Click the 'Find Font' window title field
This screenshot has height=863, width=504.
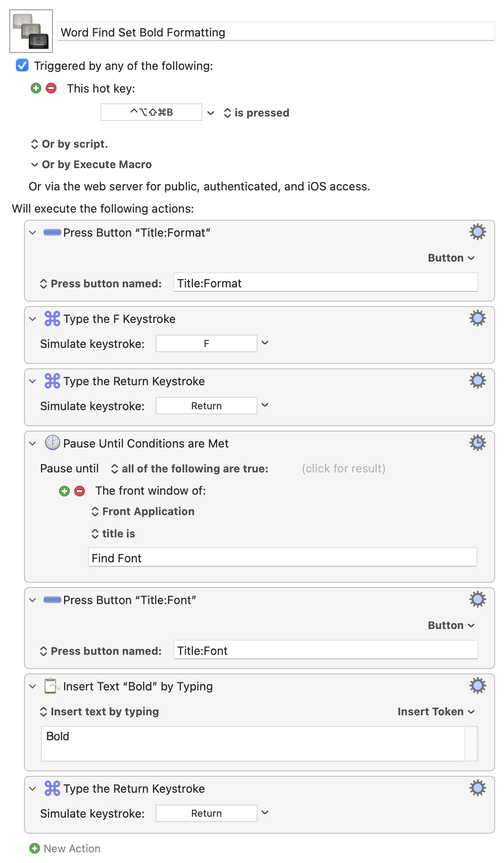pos(283,558)
